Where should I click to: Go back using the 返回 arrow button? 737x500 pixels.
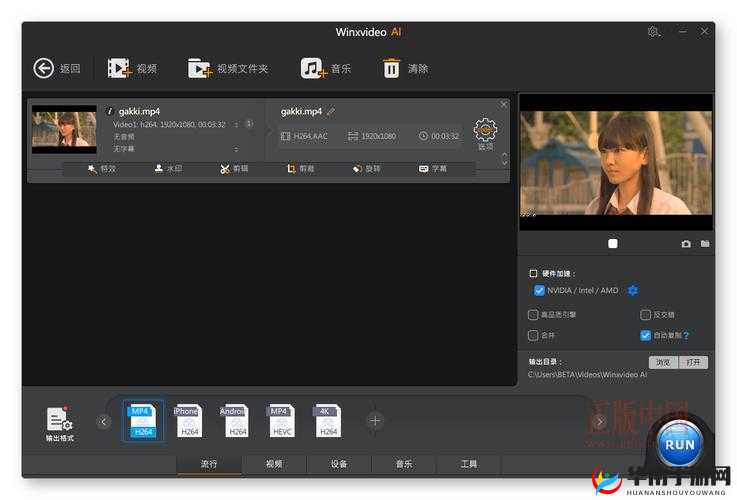coord(44,69)
